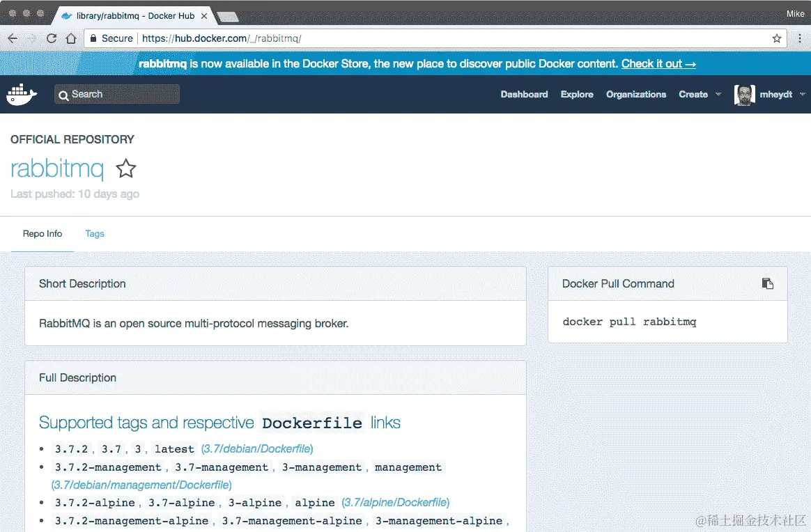Click the Short Description panel header
This screenshot has width=811, height=532.
275,283
